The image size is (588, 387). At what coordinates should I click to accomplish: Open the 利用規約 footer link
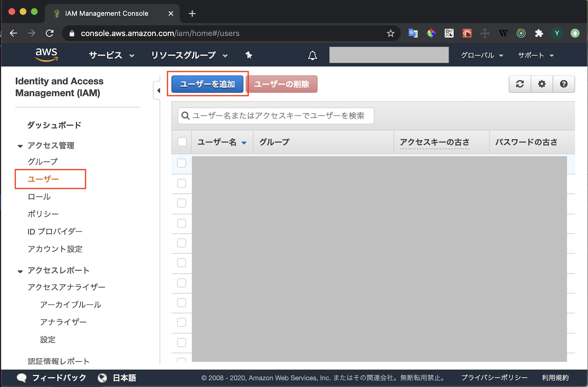(555, 378)
